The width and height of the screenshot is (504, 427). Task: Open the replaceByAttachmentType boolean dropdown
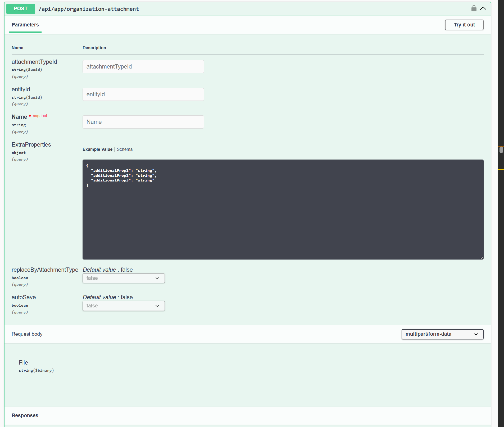tap(124, 278)
